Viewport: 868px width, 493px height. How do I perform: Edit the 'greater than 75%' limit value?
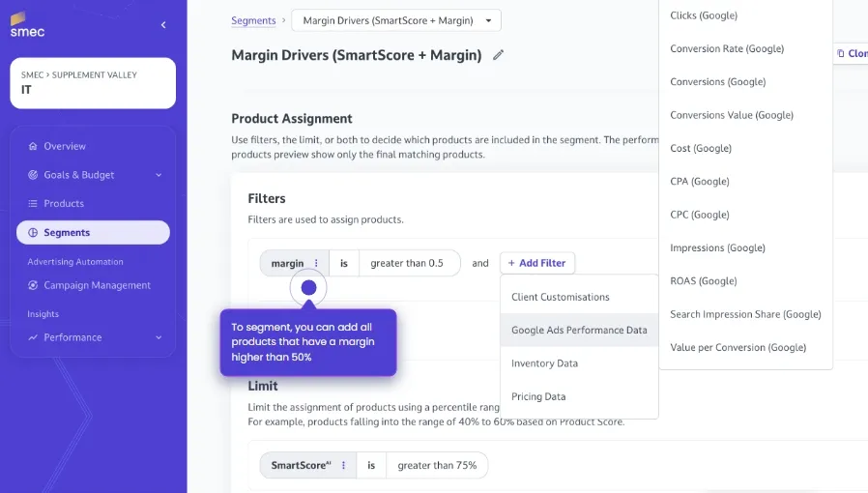tap(437, 465)
